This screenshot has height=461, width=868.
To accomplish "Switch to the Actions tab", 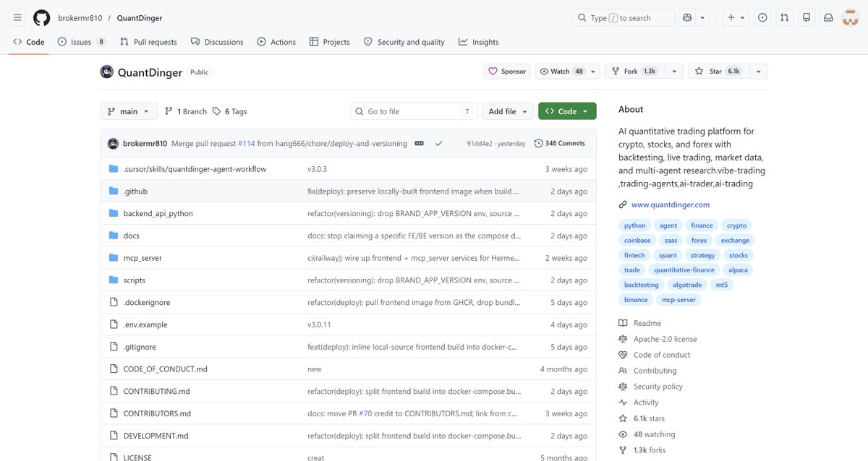I will (276, 42).
